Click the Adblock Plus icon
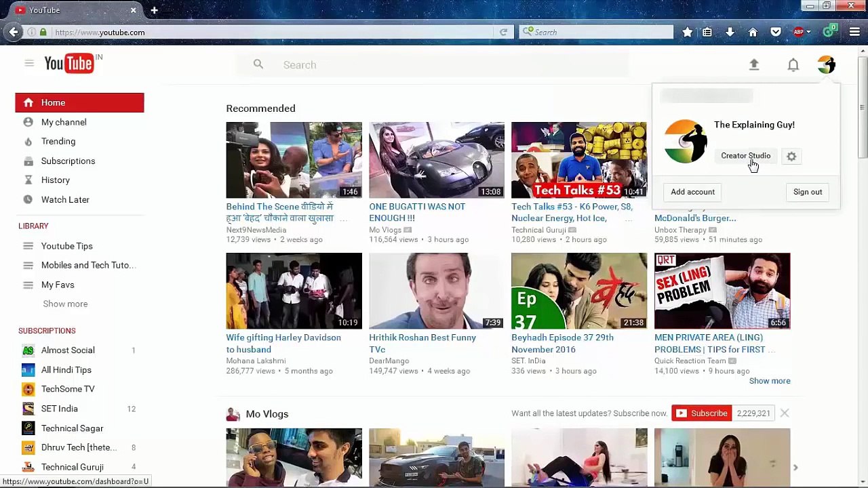 pos(798,32)
